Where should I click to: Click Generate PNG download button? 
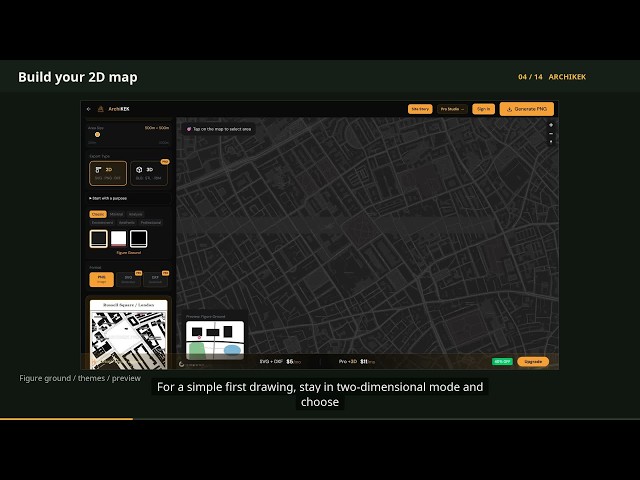pos(527,109)
